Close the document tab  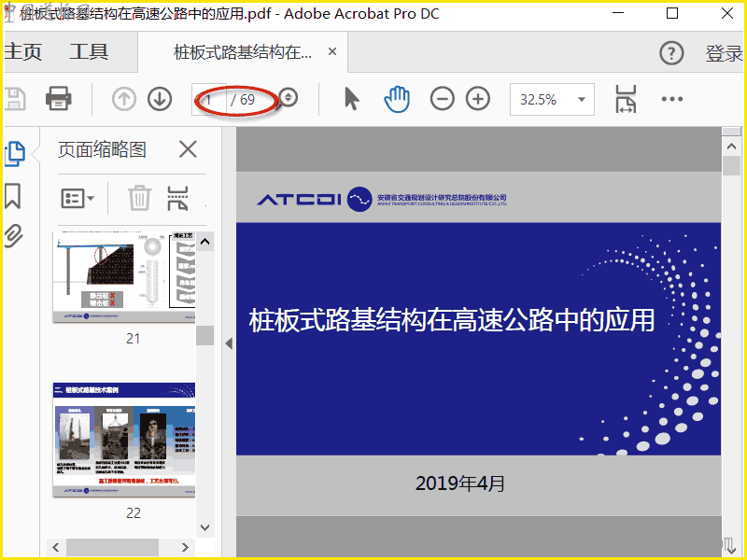click(x=332, y=51)
